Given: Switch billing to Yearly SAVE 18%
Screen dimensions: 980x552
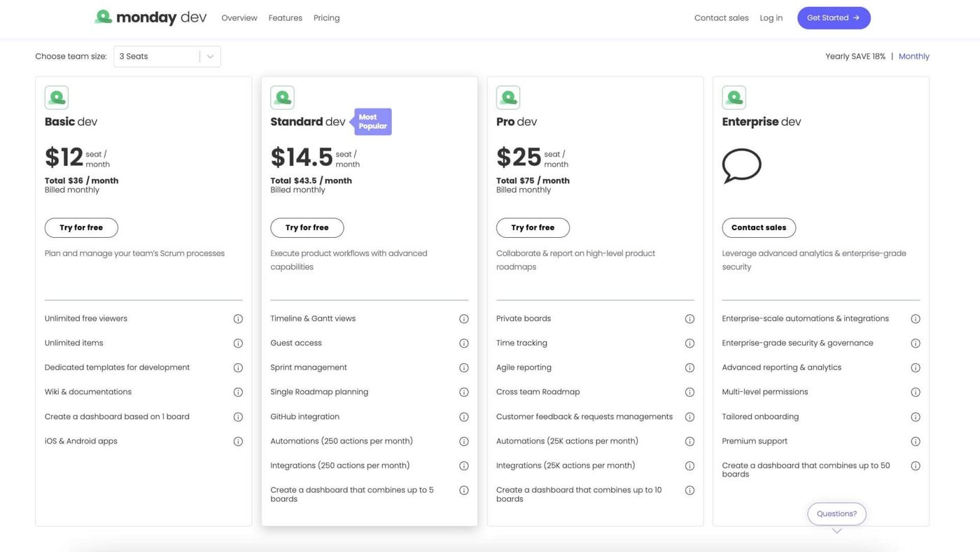Looking at the screenshot, I should [855, 56].
